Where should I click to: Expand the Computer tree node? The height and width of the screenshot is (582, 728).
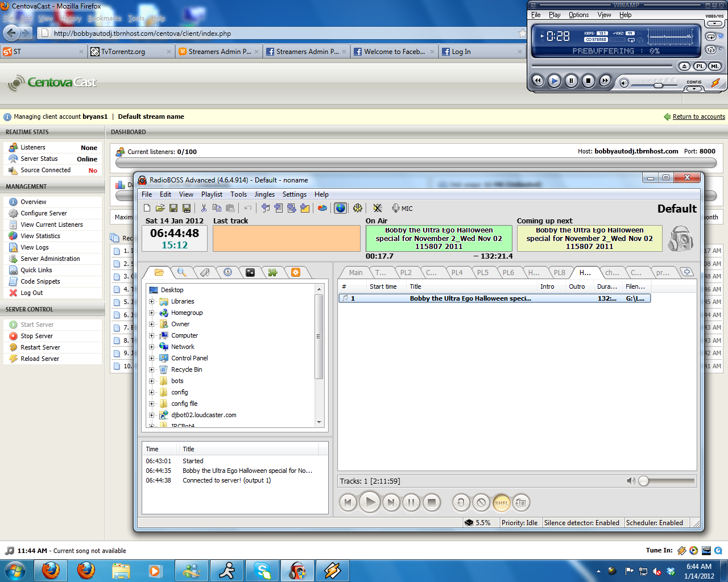152,335
